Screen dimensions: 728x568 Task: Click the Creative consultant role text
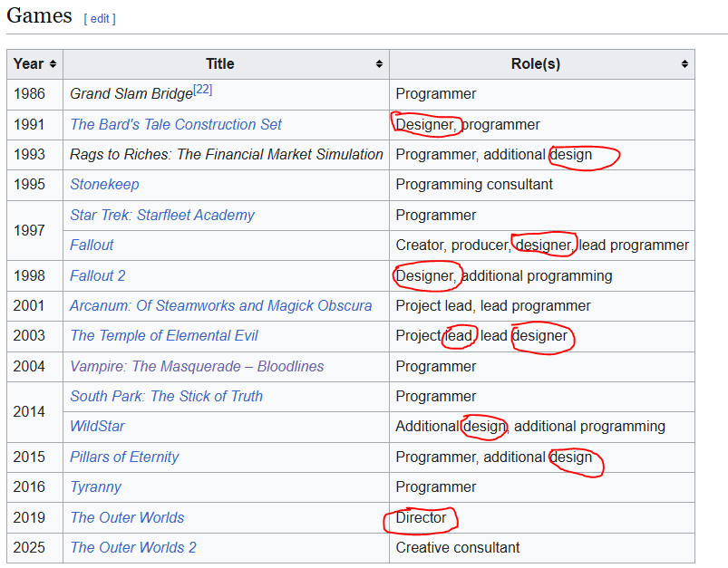pos(457,547)
